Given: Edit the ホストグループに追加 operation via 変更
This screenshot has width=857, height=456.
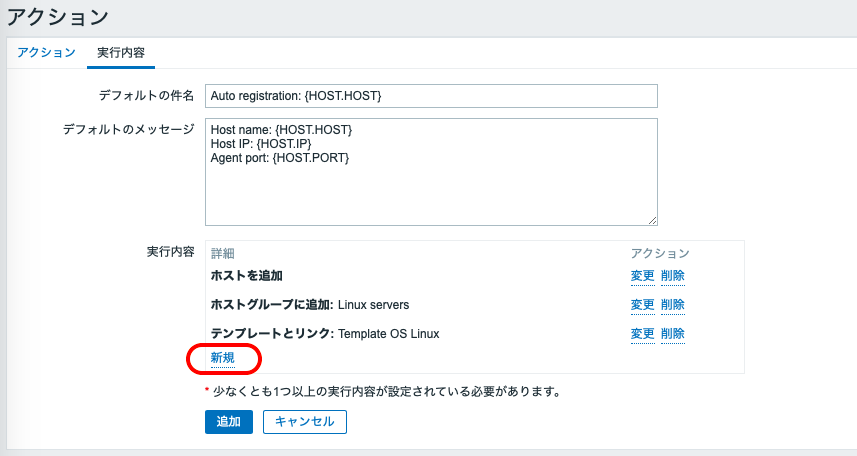Looking at the screenshot, I should (642, 305).
